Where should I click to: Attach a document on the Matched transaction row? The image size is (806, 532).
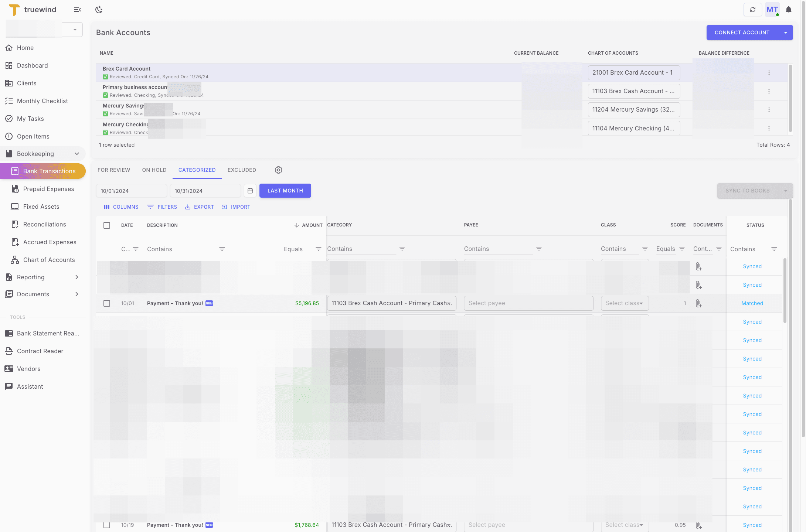(x=698, y=303)
